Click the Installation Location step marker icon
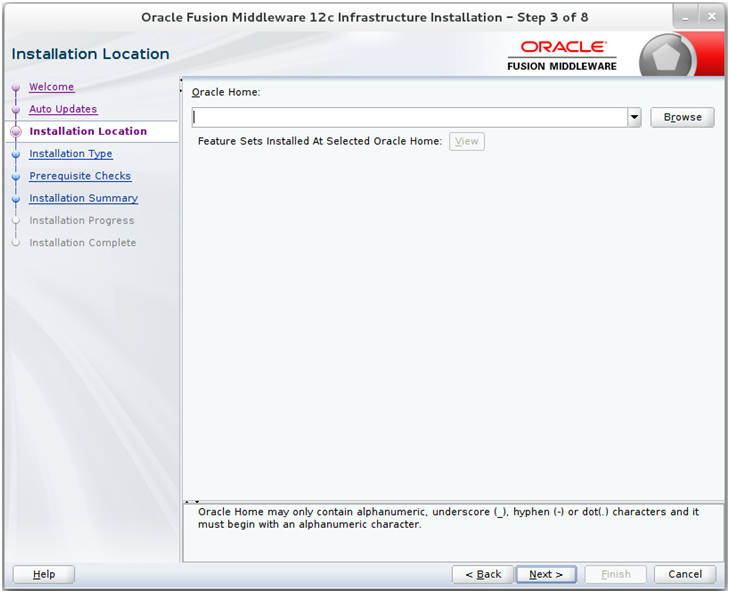This screenshot has width=730, height=593. (16, 132)
